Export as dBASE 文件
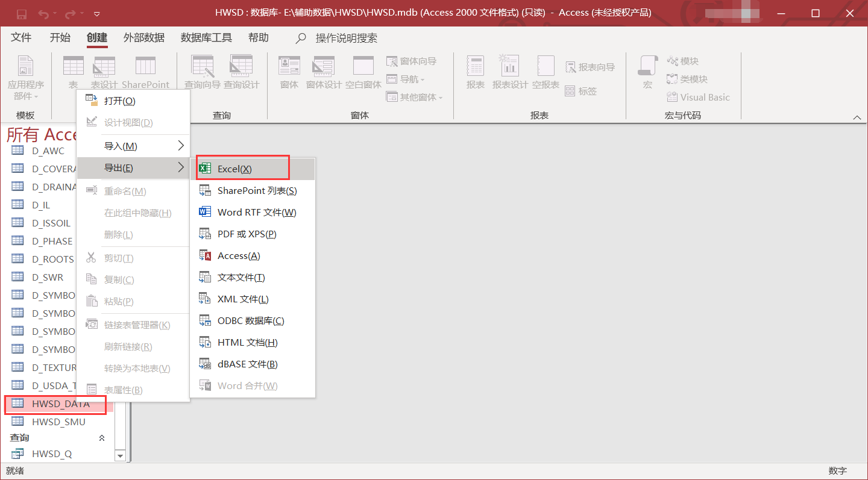This screenshot has height=480, width=868. click(253, 364)
